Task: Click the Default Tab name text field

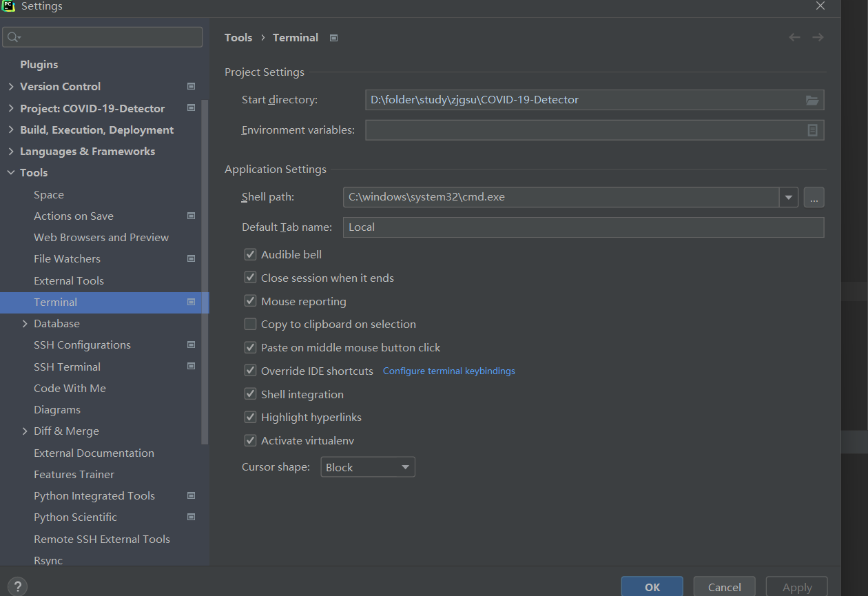Action: [583, 227]
